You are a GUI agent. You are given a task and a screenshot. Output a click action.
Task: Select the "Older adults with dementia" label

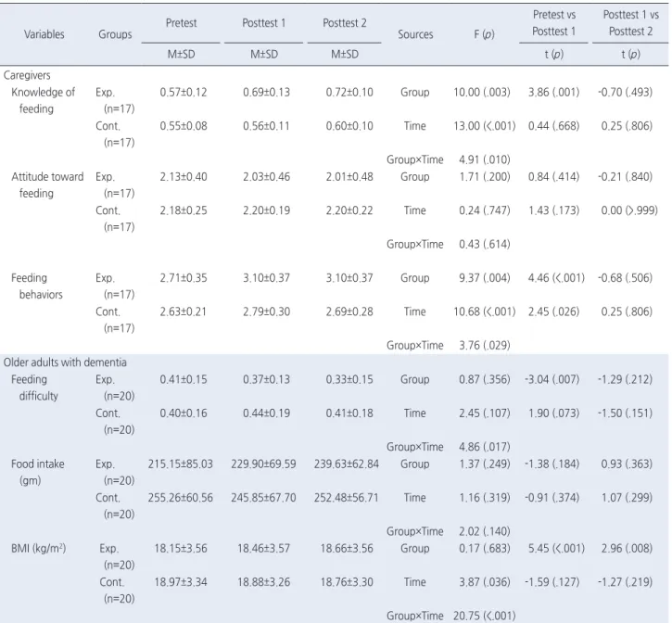(x=65, y=362)
